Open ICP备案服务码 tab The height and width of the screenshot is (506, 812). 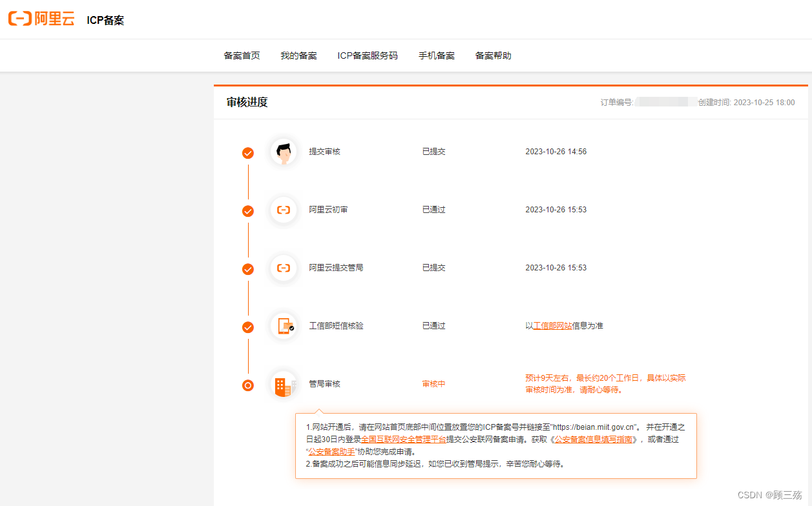click(368, 56)
